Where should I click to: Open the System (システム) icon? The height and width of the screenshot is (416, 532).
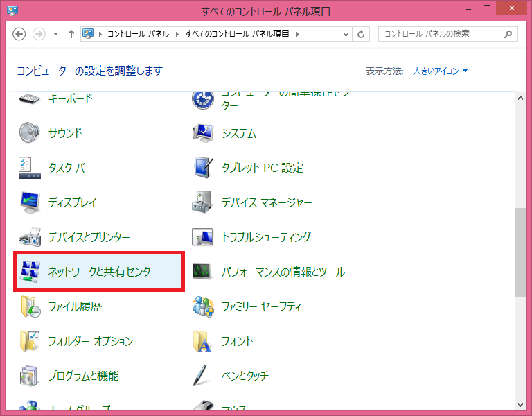(x=203, y=132)
